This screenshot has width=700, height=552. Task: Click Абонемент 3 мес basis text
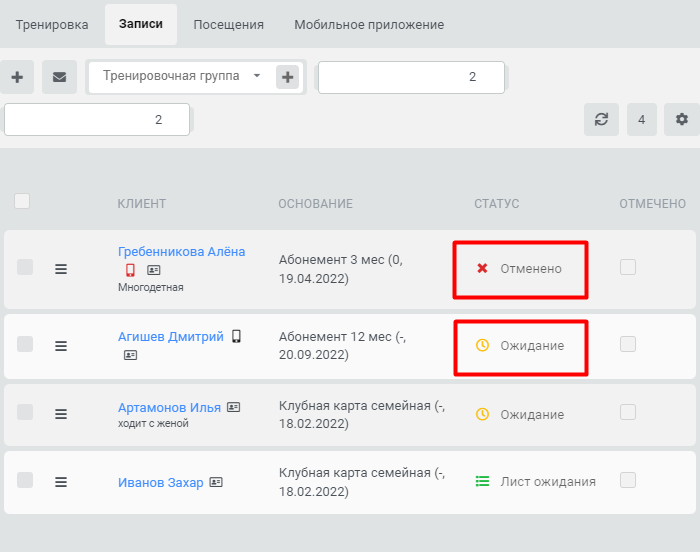coord(341,269)
